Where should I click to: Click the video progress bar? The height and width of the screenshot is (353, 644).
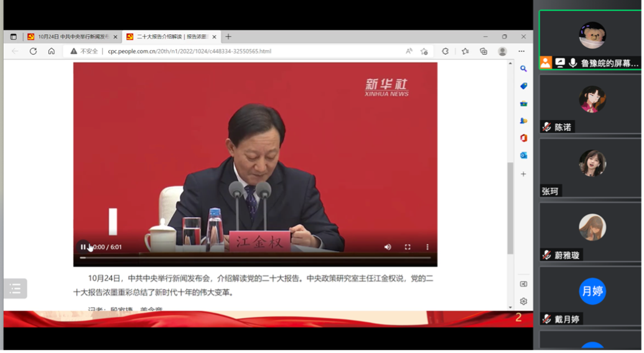[x=256, y=259]
